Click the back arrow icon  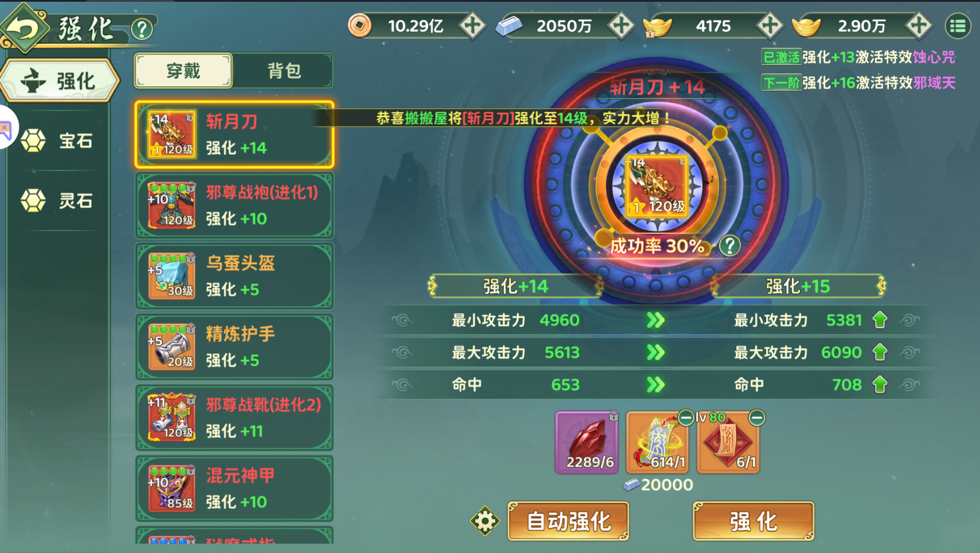[x=23, y=27]
